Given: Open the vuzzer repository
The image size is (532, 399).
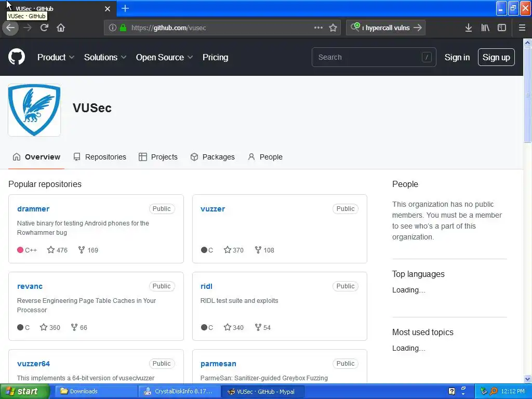Looking at the screenshot, I should (212, 209).
